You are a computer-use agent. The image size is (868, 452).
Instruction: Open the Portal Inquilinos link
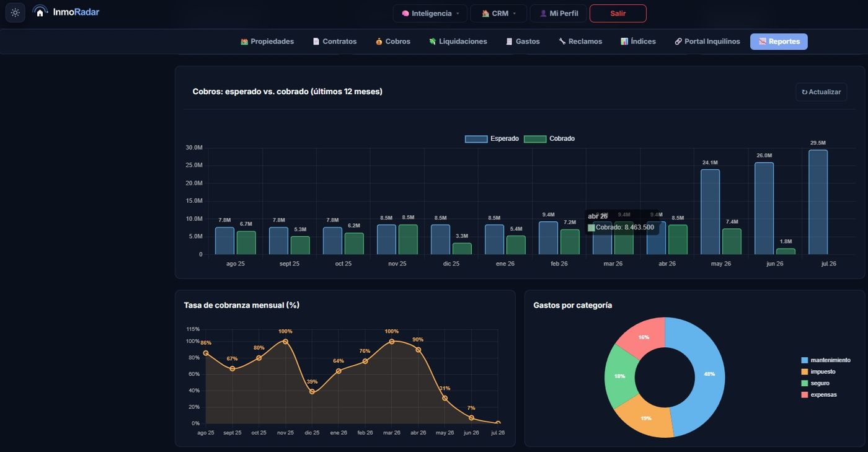point(707,42)
